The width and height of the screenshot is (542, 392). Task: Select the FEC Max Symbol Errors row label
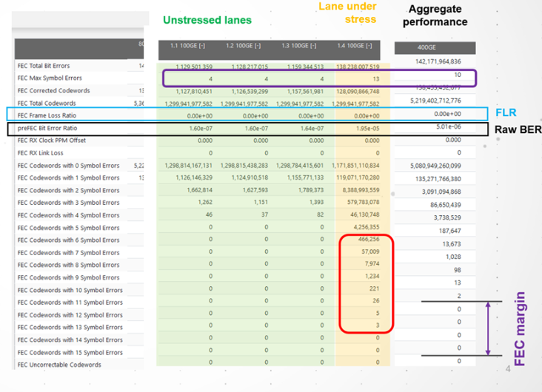[x=50, y=78]
